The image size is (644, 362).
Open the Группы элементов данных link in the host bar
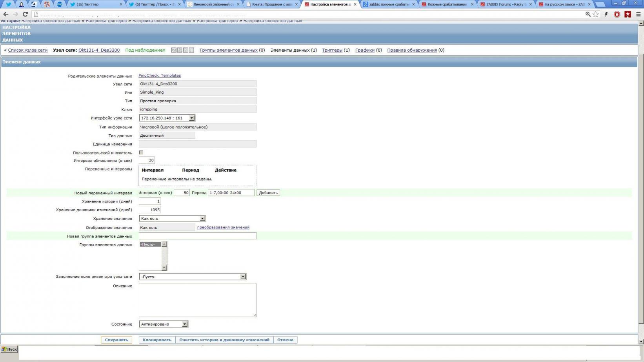[x=229, y=50]
